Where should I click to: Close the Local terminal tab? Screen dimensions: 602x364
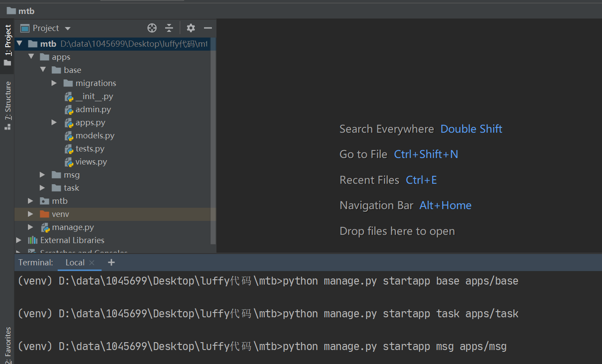click(92, 262)
